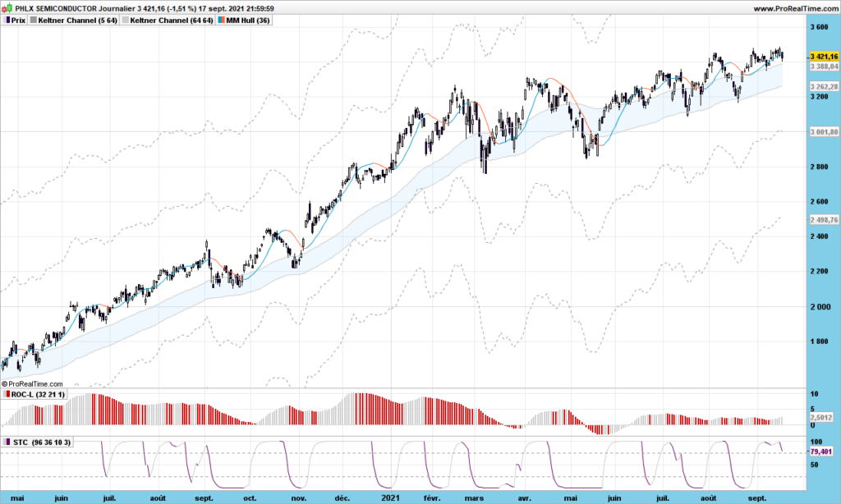The height and width of the screenshot is (504, 841).
Task: Click the avr. label on time axis
Action: pyautogui.click(x=525, y=498)
